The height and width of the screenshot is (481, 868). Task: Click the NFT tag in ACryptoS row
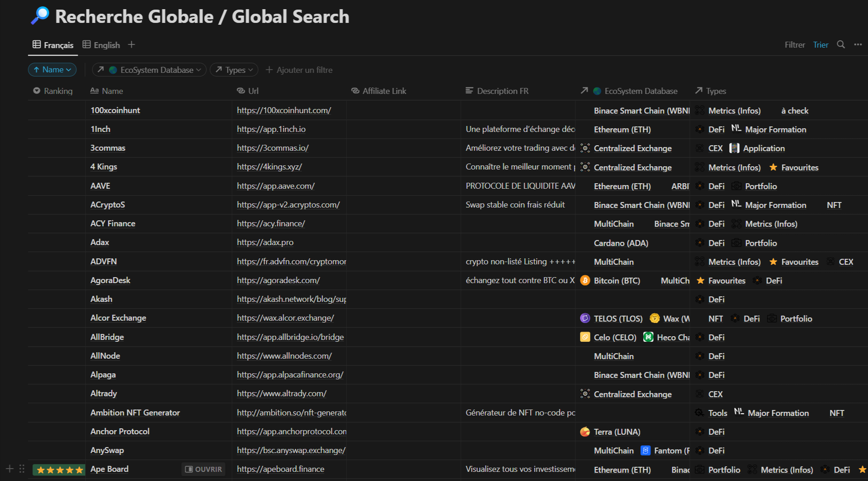coord(834,205)
